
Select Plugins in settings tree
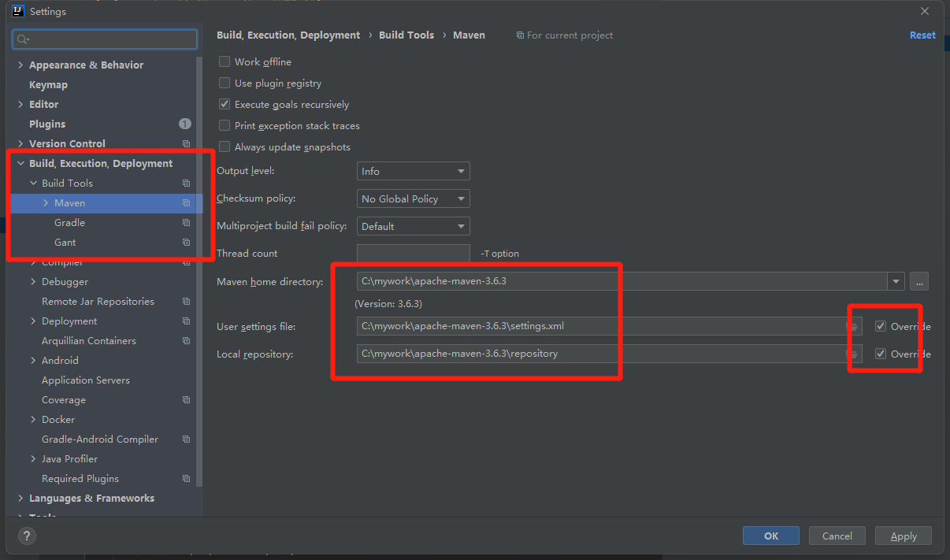pos(47,124)
